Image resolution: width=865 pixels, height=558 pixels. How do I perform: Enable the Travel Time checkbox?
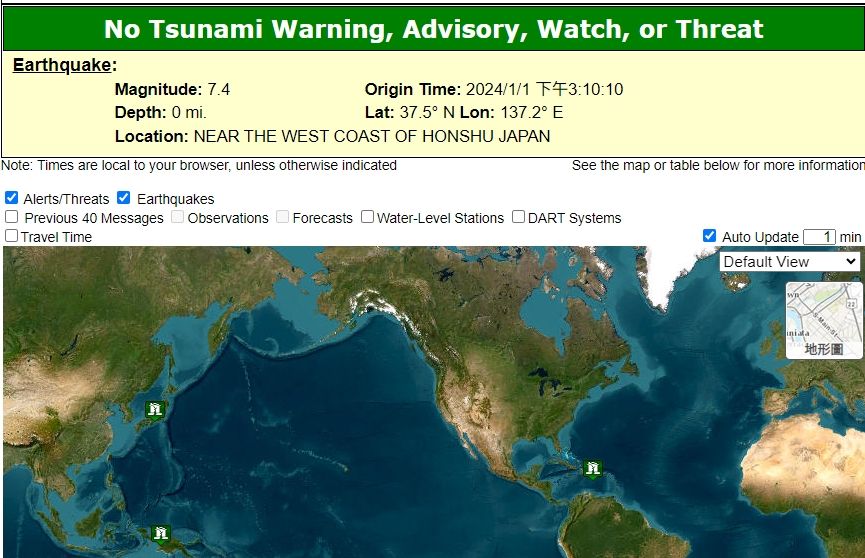[x=12, y=236]
